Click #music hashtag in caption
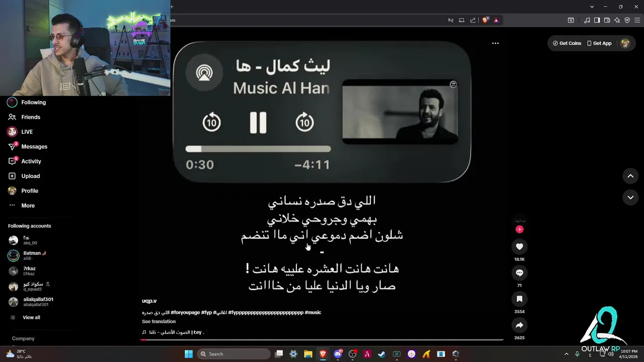Screen dimensions: 644x362 coord(312,312)
